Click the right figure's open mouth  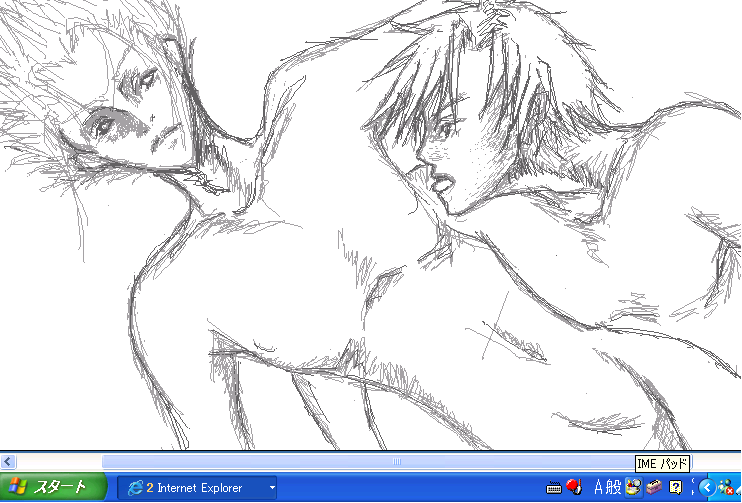tap(440, 183)
